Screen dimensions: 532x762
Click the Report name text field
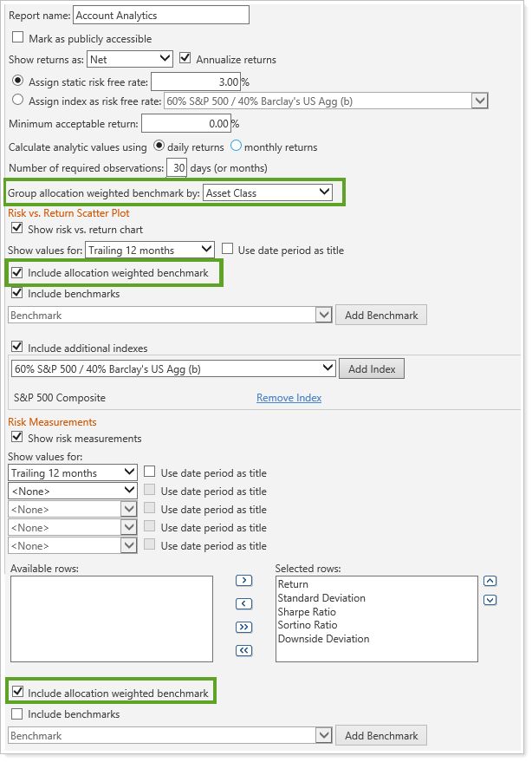(x=161, y=15)
